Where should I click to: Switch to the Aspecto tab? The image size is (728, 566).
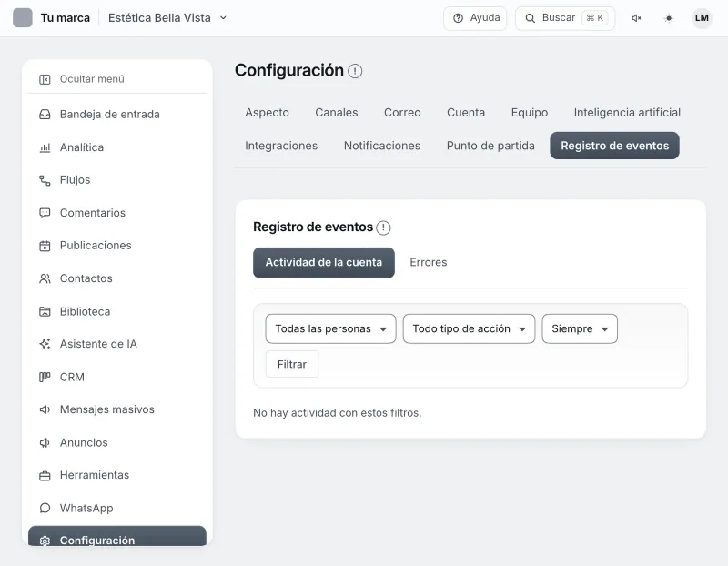(267, 112)
